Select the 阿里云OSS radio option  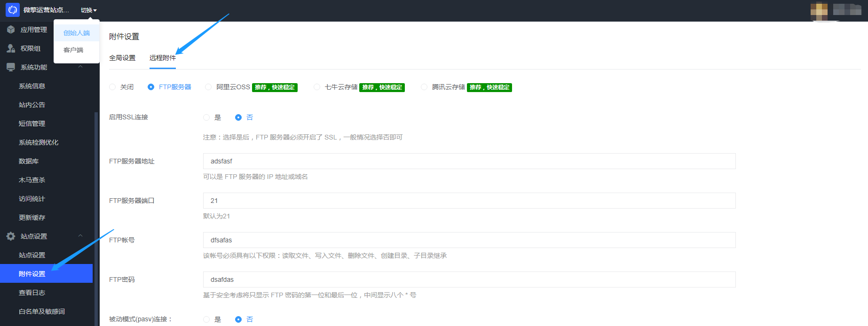tap(208, 87)
